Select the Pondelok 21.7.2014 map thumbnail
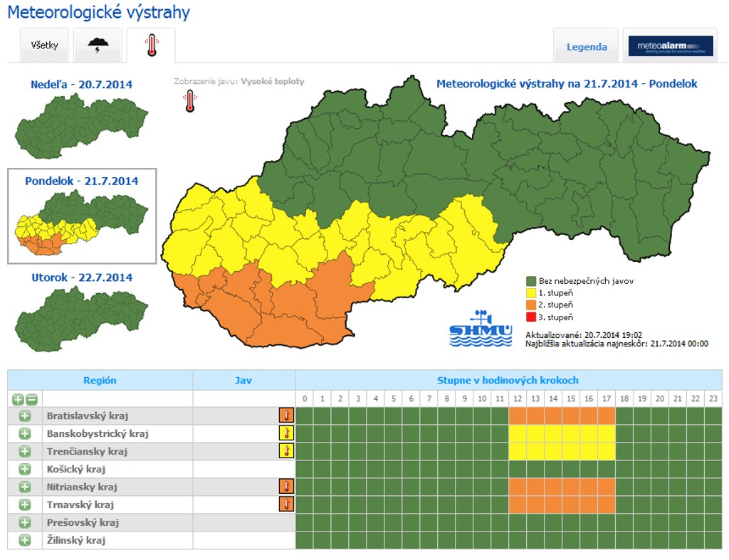This screenshot has height=560, width=729. (x=81, y=224)
